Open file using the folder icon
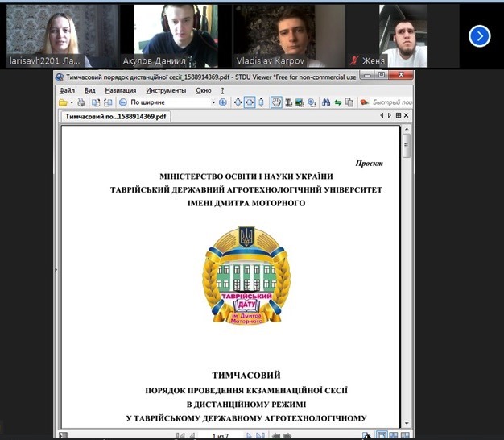The image size is (504, 440). pyautogui.click(x=63, y=102)
